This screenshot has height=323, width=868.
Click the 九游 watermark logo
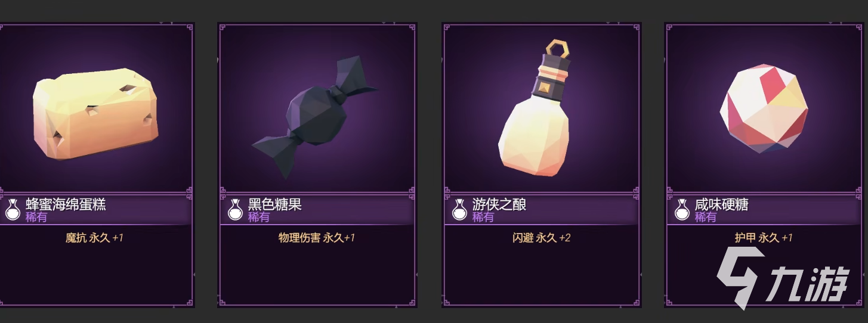coord(781,278)
